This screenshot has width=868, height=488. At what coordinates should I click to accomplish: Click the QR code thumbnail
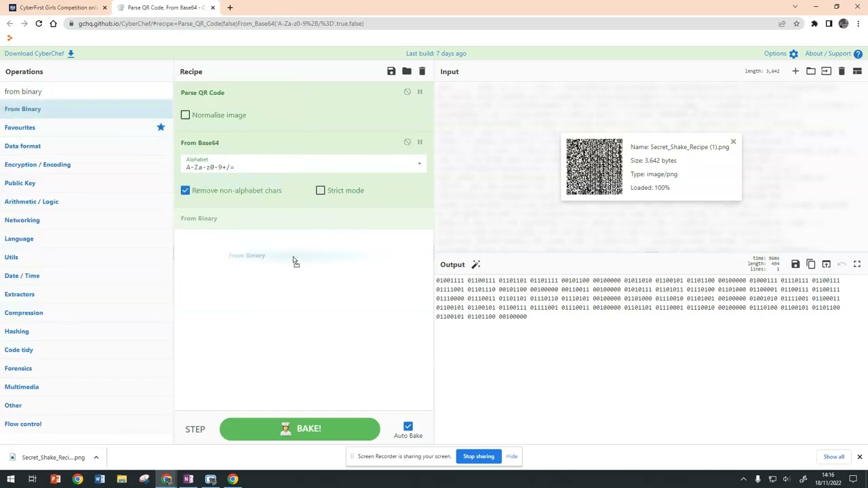[594, 167]
